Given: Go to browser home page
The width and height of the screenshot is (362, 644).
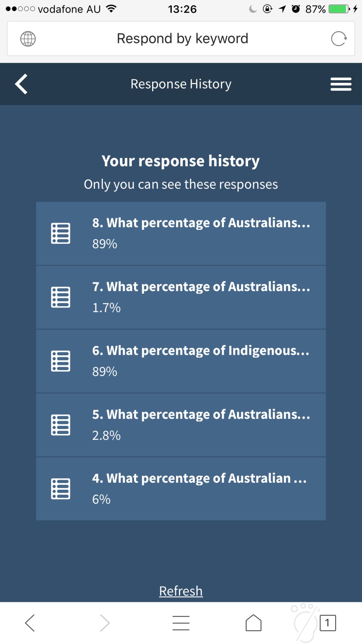Looking at the screenshot, I should tap(253, 623).
